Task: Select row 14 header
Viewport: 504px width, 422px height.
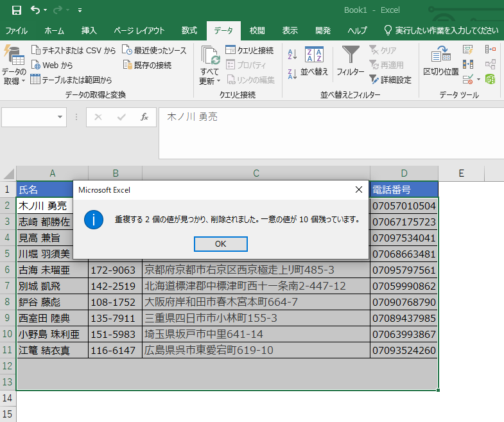Action: coord(8,398)
